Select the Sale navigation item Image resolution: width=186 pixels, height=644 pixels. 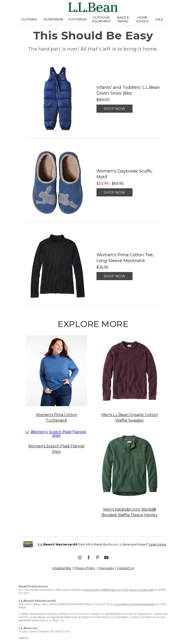pyautogui.click(x=159, y=19)
